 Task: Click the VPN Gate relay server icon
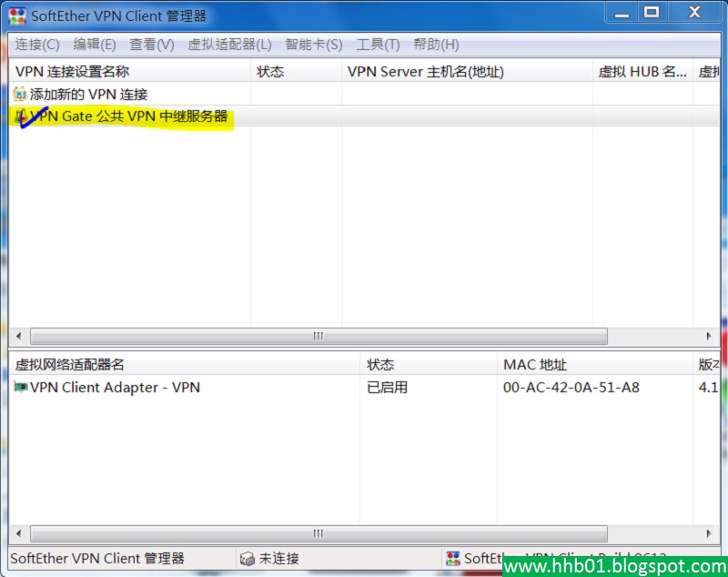pos(20,116)
